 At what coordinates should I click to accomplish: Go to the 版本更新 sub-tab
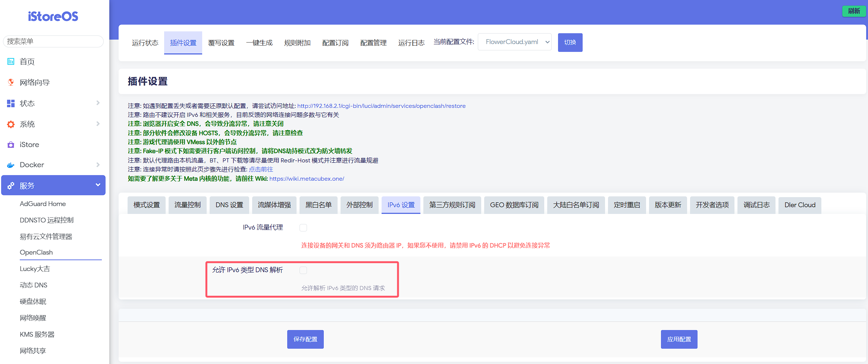(x=668, y=205)
